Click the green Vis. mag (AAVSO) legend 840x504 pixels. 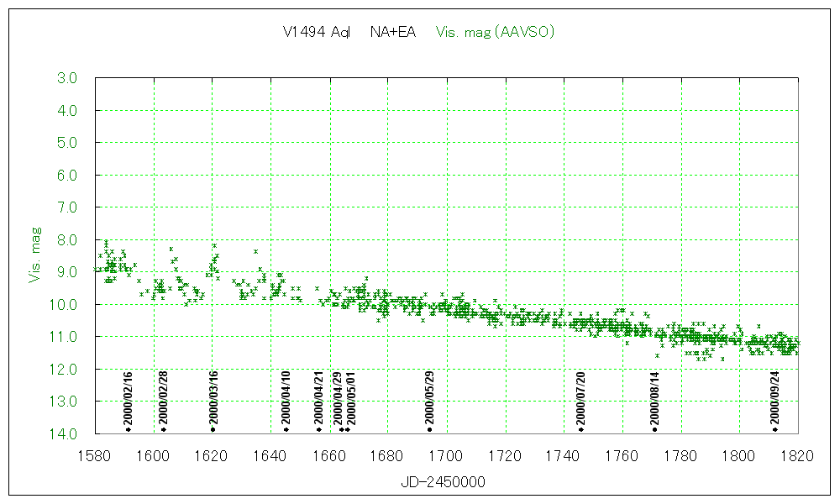tap(495, 32)
